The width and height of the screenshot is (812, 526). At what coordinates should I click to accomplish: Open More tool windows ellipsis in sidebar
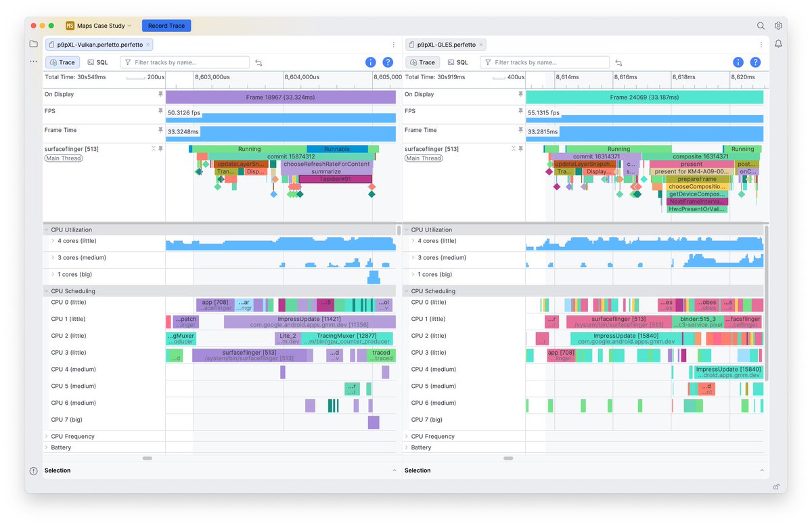tap(33, 62)
